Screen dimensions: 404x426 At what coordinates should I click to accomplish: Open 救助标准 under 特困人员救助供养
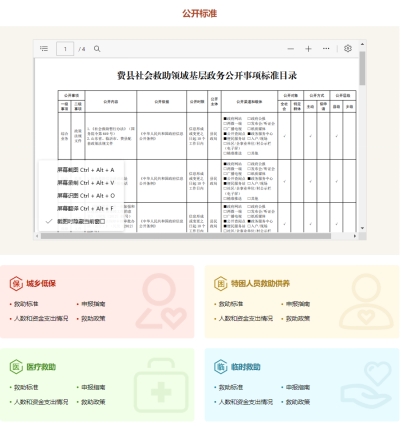point(231,304)
